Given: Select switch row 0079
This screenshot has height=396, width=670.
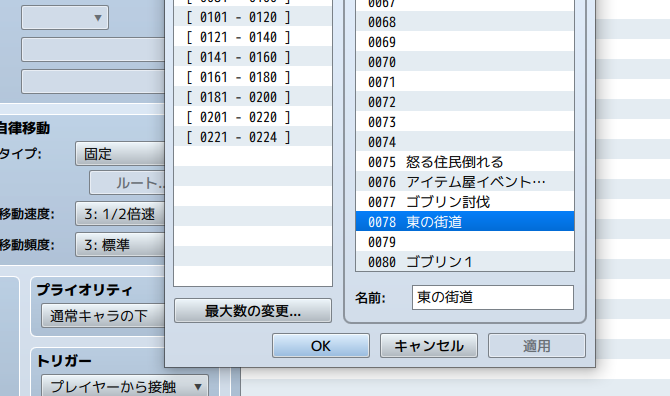Looking at the screenshot, I should point(464,242).
